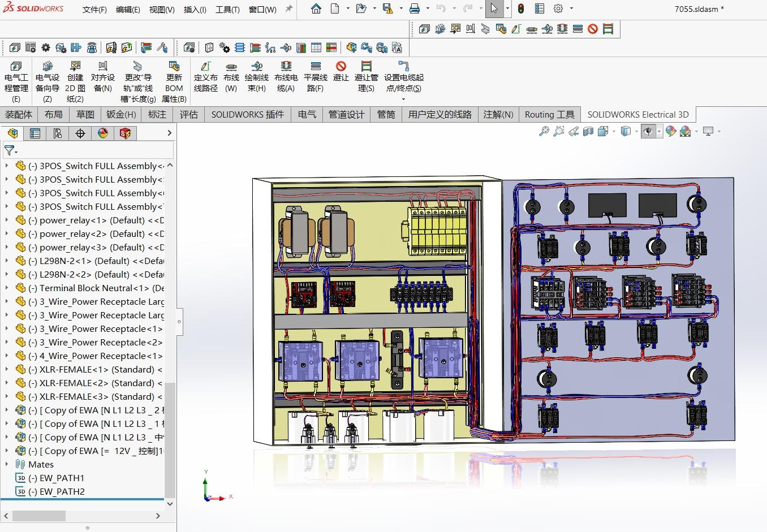Pin the menu bar with the pushpin

click(x=288, y=9)
